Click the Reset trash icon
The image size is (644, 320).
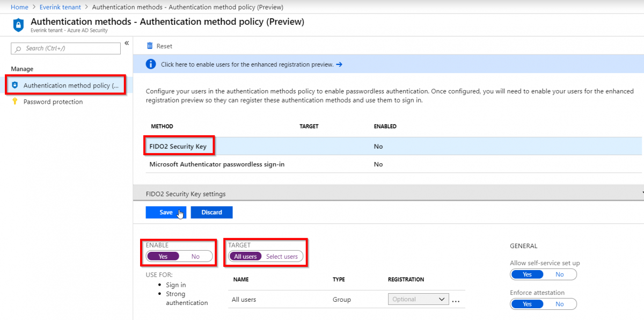click(x=150, y=46)
